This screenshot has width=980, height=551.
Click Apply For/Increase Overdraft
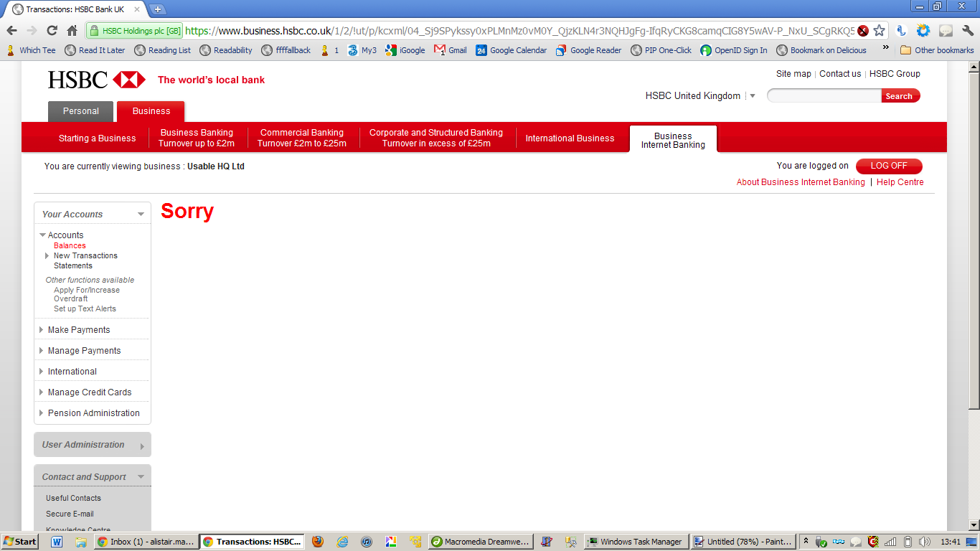87,294
